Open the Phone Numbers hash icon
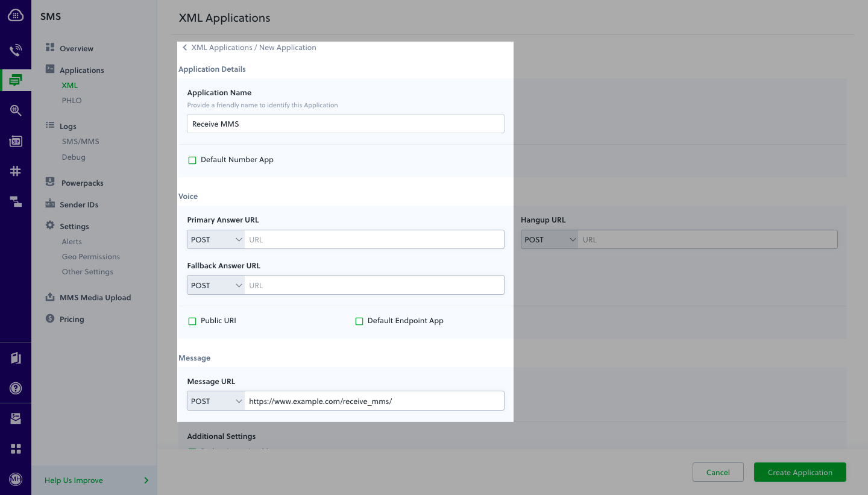This screenshot has width=868, height=495. click(15, 171)
